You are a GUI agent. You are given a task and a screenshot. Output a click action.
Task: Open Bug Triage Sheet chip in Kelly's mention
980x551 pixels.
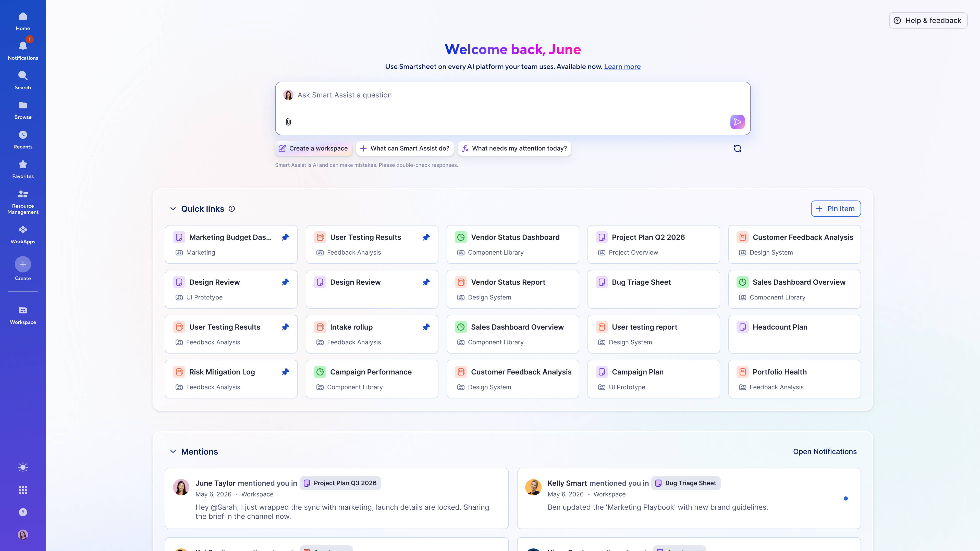(x=686, y=483)
